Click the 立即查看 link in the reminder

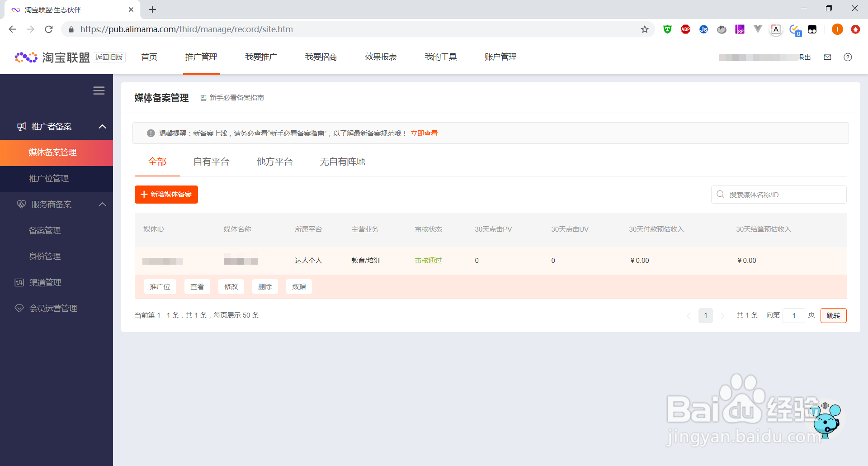click(424, 133)
